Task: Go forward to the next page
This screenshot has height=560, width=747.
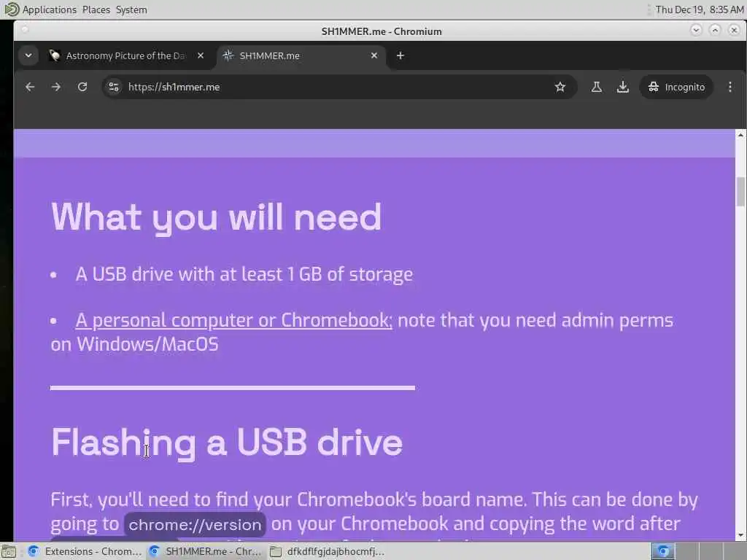Action: [x=56, y=87]
